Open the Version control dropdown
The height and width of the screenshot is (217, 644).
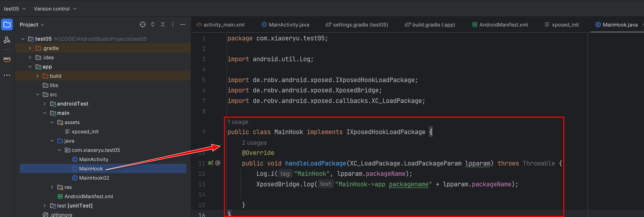pos(55,9)
